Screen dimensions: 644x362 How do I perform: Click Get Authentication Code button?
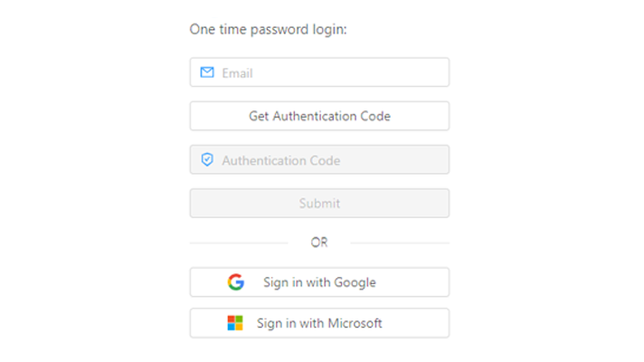pos(319,116)
